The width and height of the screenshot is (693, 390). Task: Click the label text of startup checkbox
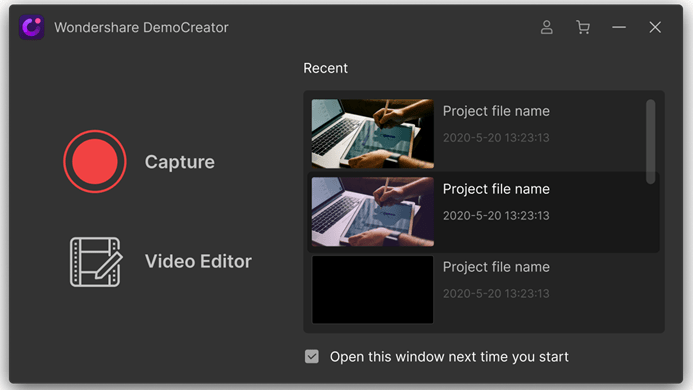tap(449, 357)
